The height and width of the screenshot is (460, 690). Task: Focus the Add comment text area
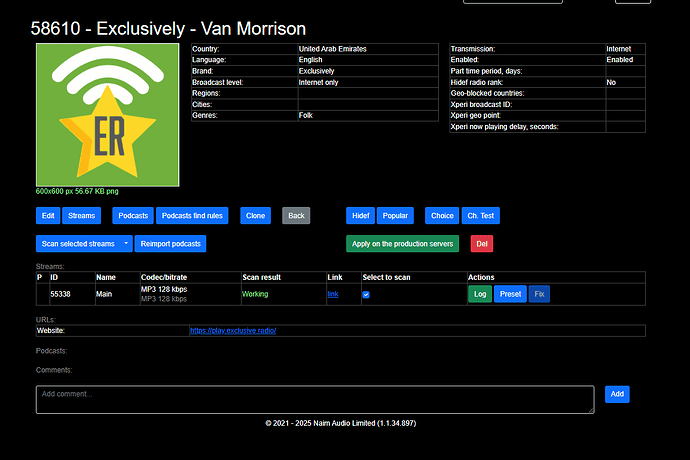[x=315, y=400]
